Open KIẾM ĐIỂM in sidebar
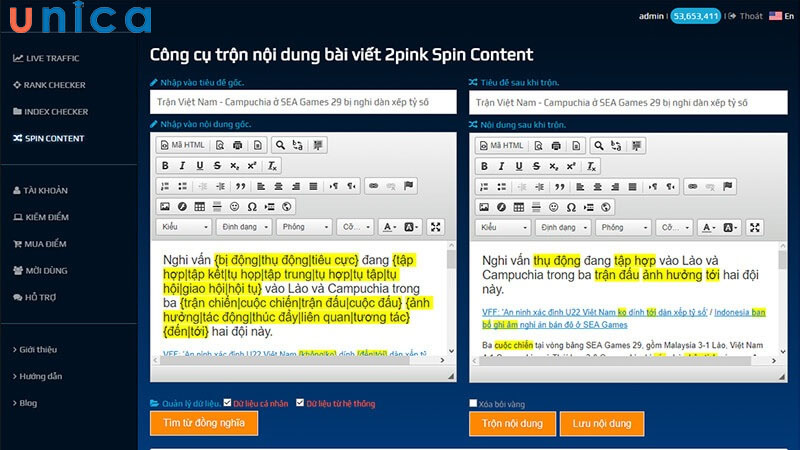Image resolution: width=800 pixels, height=450 pixels. pyautogui.click(x=41, y=217)
